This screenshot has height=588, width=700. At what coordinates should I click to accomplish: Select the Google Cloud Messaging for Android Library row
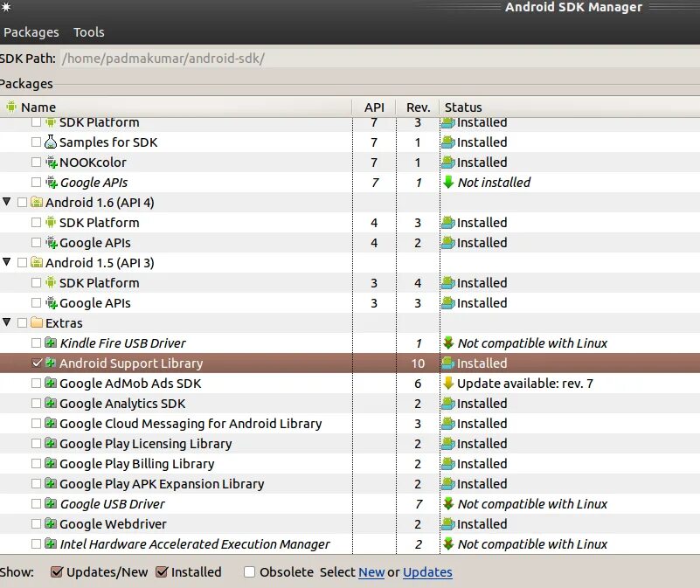click(350, 423)
